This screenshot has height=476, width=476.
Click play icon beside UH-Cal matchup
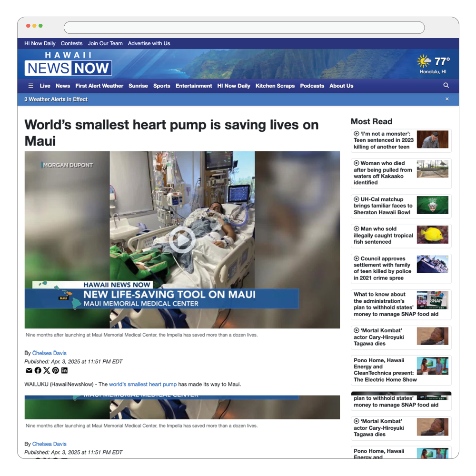coord(357,199)
